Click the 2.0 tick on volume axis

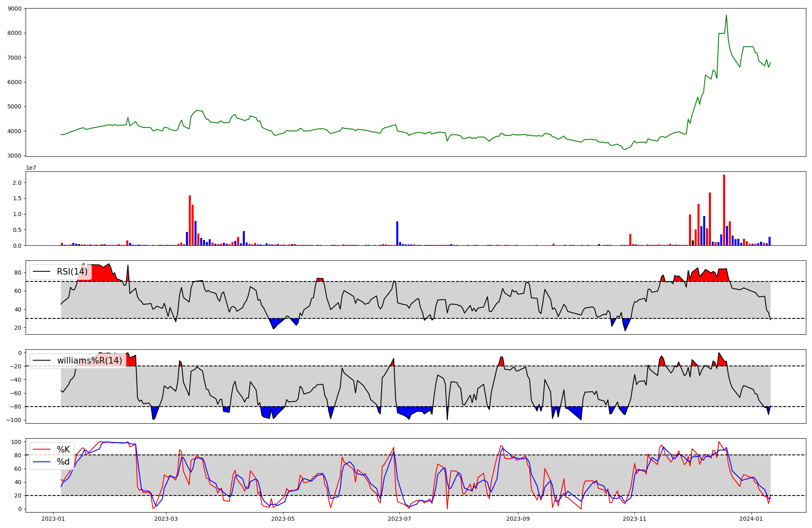pos(17,183)
